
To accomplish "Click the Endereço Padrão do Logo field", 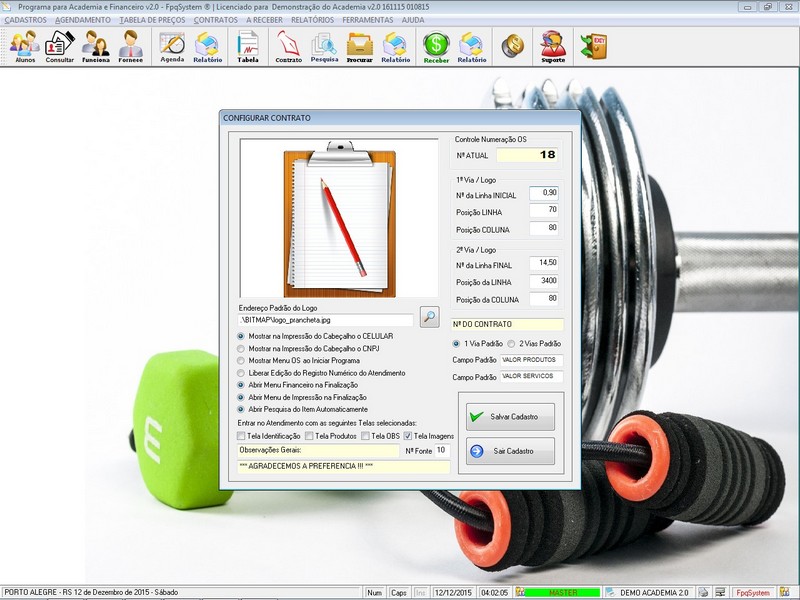I will pos(326,320).
